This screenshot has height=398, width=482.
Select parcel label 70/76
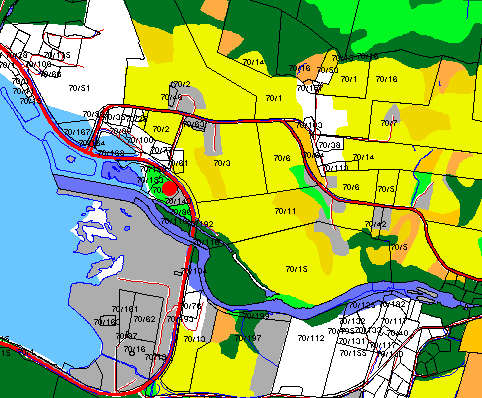(x=191, y=306)
